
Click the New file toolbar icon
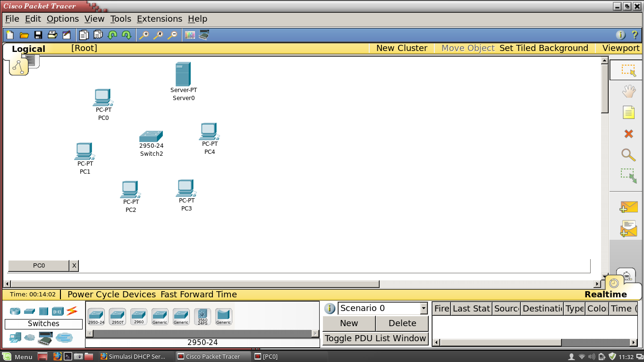click(10, 35)
